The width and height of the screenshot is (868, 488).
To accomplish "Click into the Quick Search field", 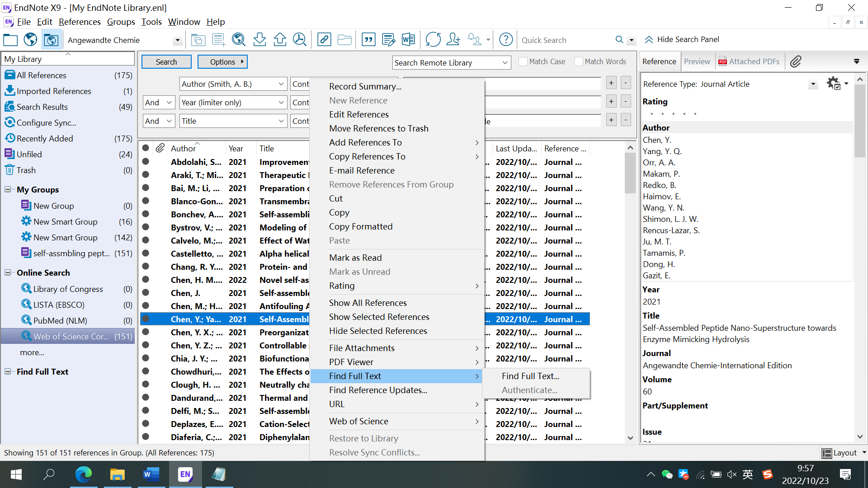I will pyautogui.click(x=565, y=40).
